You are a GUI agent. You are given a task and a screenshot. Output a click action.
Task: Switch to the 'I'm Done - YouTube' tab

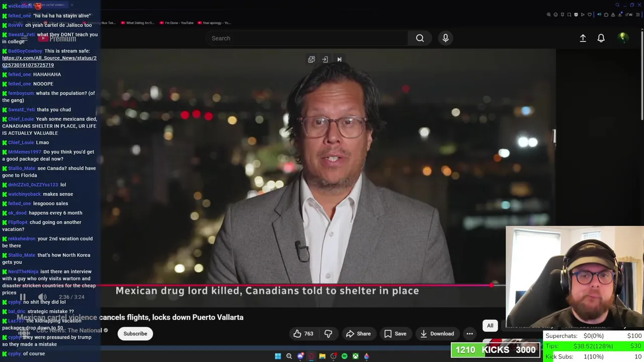176,23
